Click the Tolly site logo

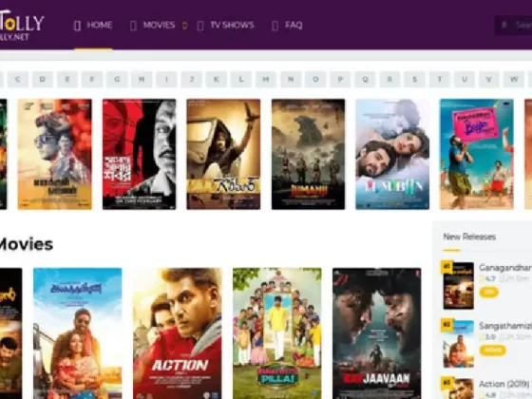point(21,26)
